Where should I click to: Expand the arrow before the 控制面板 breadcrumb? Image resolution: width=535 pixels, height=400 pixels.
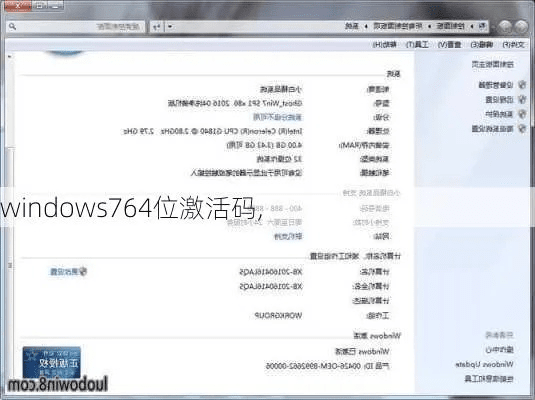(x=472, y=26)
